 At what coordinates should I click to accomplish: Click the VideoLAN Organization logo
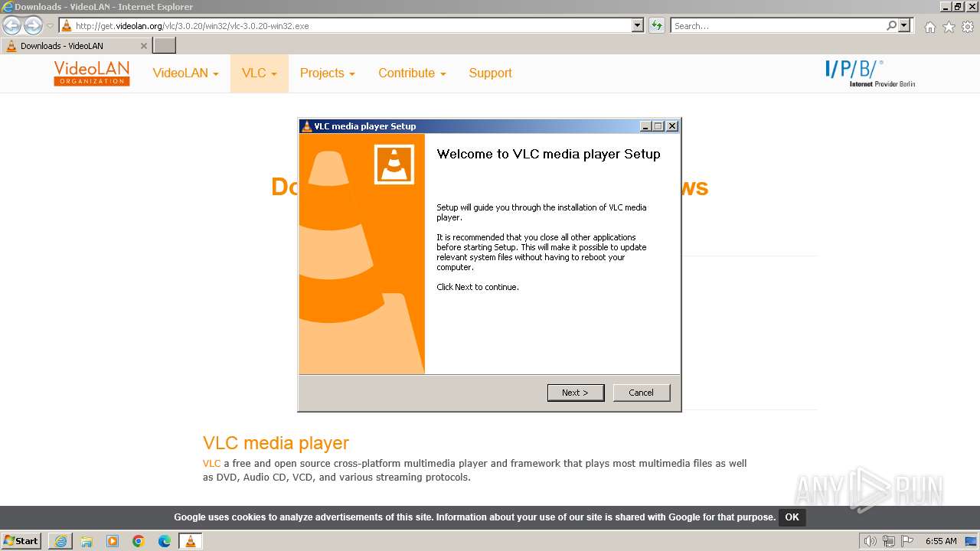92,73
